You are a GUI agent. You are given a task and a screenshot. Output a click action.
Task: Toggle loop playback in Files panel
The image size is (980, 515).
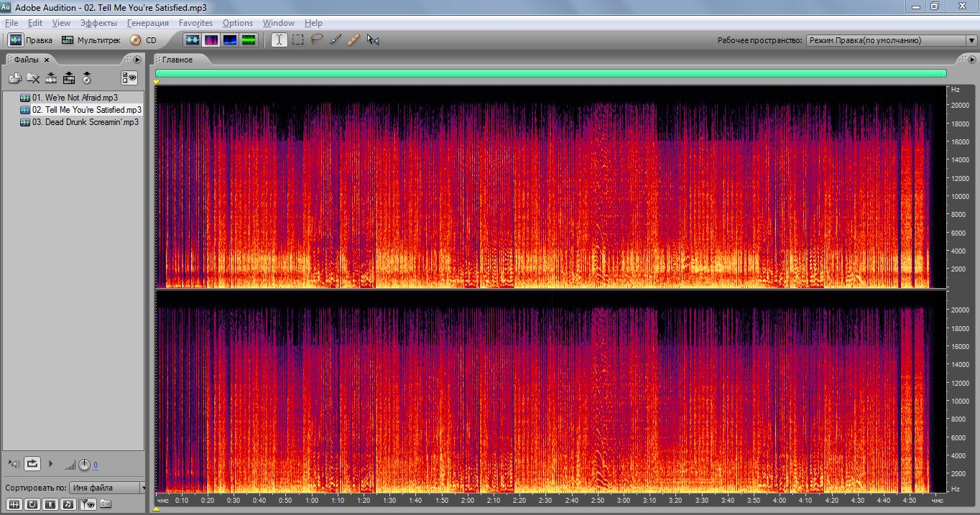32,464
